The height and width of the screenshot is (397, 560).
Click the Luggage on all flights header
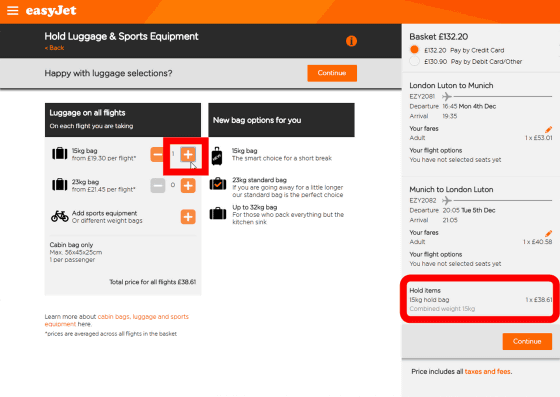(123, 120)
